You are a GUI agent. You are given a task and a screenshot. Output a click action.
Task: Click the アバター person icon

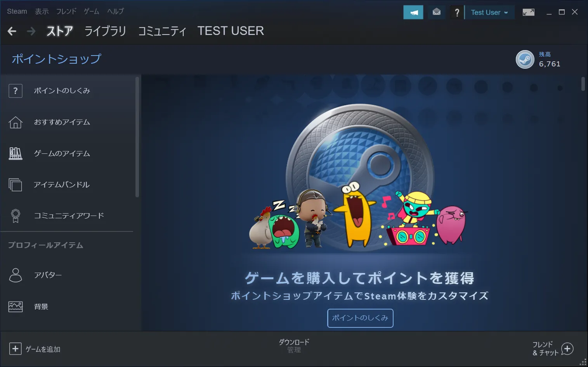pyautogui.click(x=16, y=275)
